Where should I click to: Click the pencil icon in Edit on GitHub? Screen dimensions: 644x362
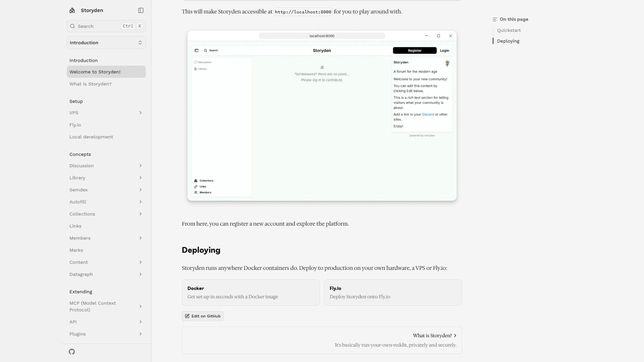coord(187,316)
